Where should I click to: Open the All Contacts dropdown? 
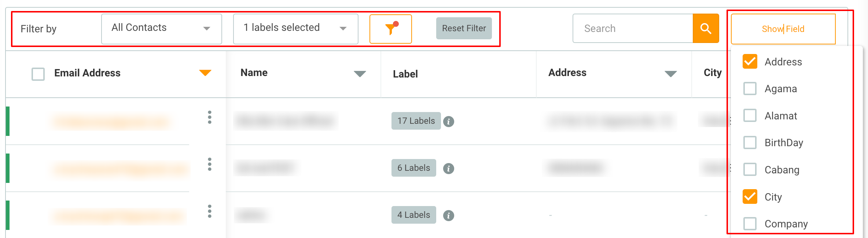[161, 29]
